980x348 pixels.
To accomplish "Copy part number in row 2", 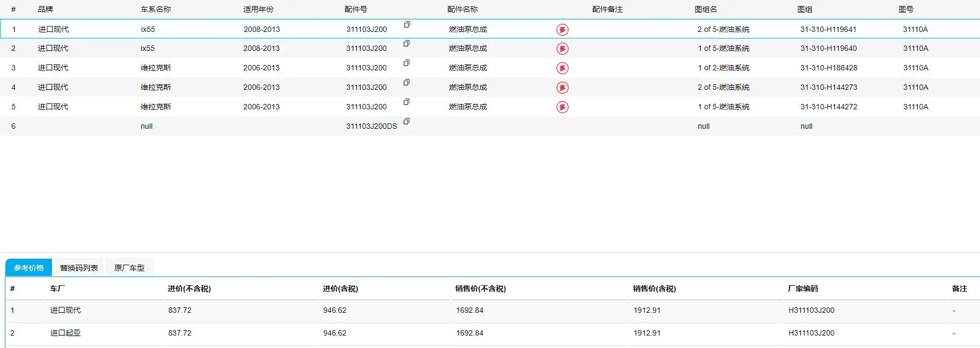I will 407,43.
